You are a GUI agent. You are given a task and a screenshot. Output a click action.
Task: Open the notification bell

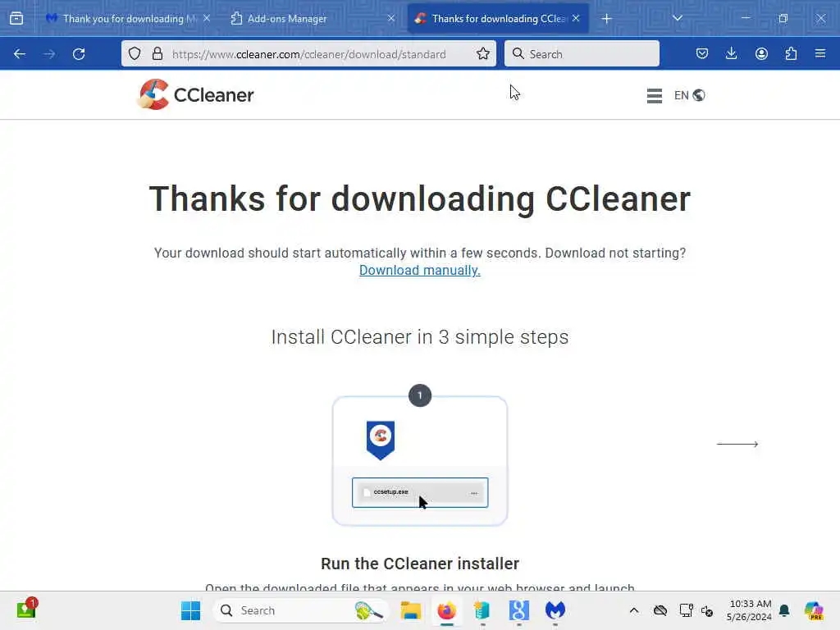(x=784, y=610)
